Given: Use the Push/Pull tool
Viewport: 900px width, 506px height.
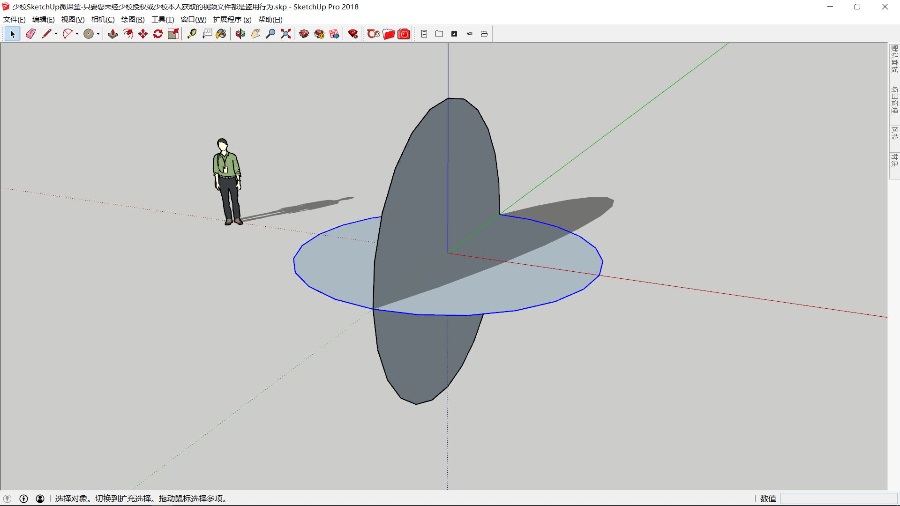Looking at the screenshot, I should click(x=112, y=34).
